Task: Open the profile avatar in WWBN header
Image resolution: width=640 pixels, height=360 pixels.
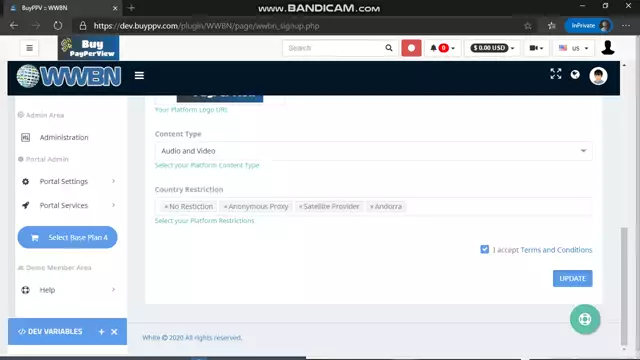Action: (x=598, y=76)
